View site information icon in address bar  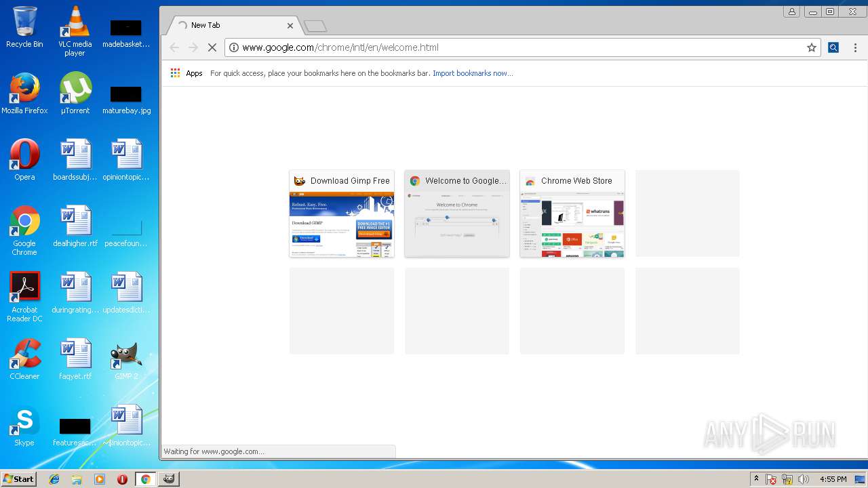[234, 47]
